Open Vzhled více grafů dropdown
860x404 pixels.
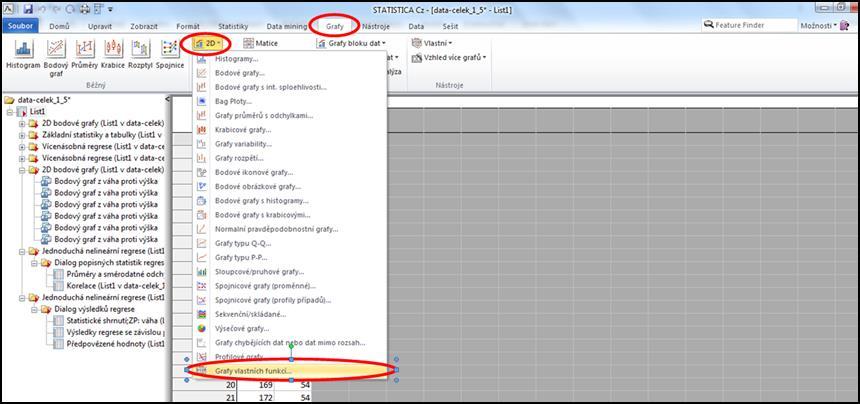pos(450,57)
